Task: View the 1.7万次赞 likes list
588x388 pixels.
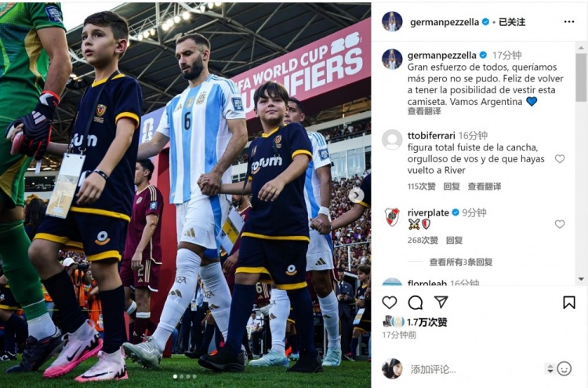Action: [426, 322]
